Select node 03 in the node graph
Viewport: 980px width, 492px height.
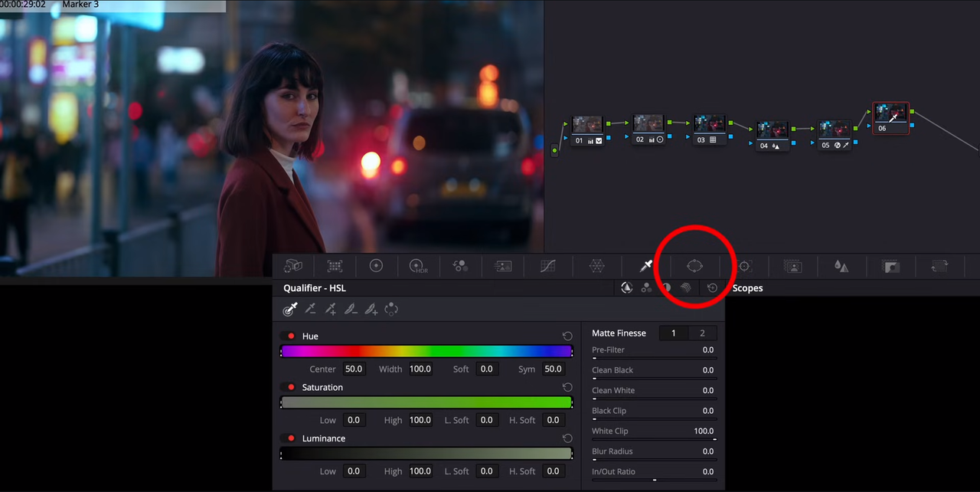pyautogui.click(x=710, y=130)
